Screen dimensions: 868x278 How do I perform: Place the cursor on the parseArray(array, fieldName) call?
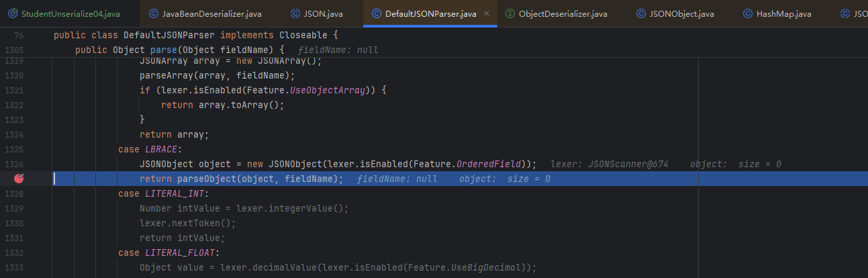[218, 75]
